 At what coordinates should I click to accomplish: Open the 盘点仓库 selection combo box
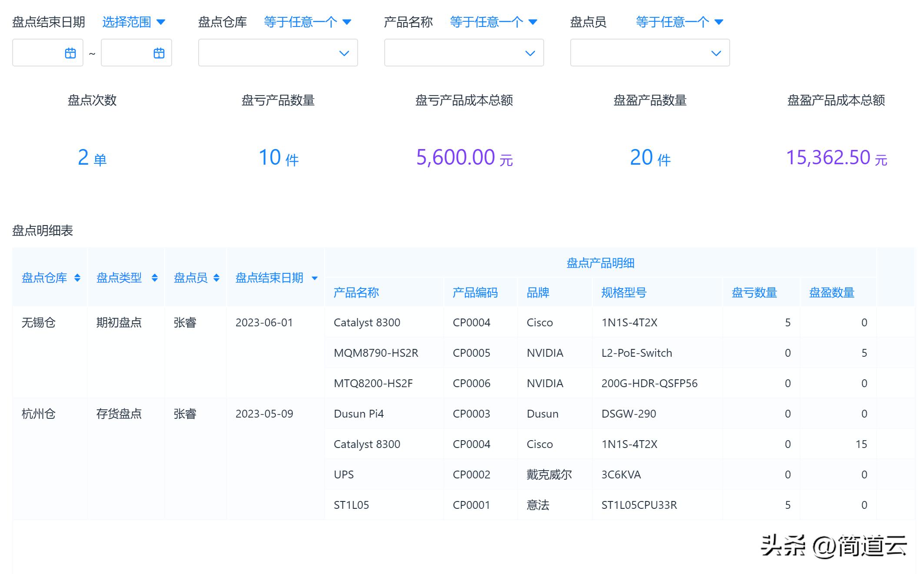pos(278,53)
